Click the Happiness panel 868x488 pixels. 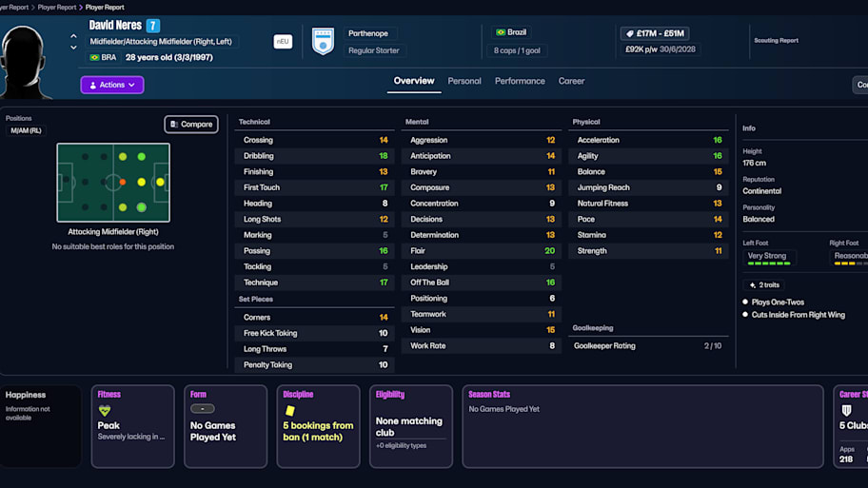click(40, 426)
